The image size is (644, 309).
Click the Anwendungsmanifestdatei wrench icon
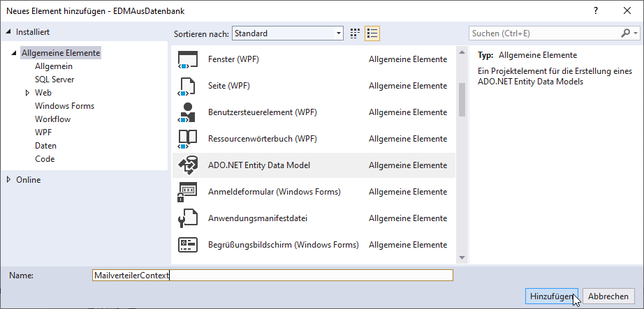point(188,218)
